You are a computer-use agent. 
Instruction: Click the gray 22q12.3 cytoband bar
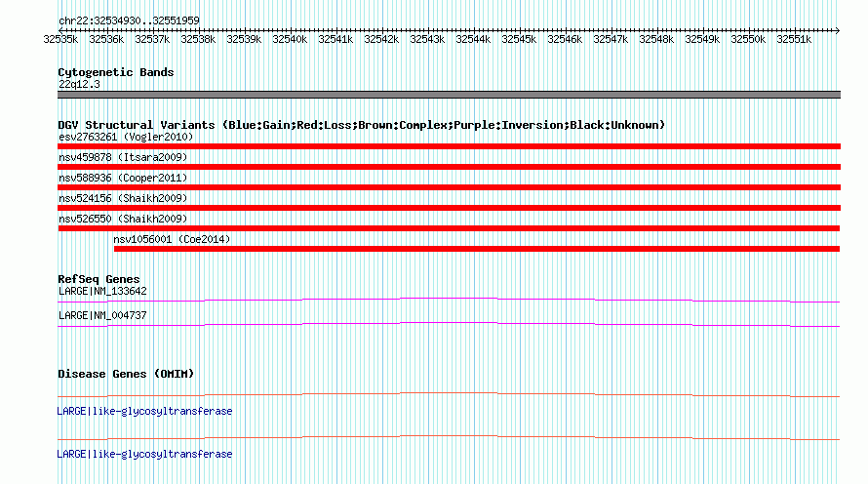449,95
